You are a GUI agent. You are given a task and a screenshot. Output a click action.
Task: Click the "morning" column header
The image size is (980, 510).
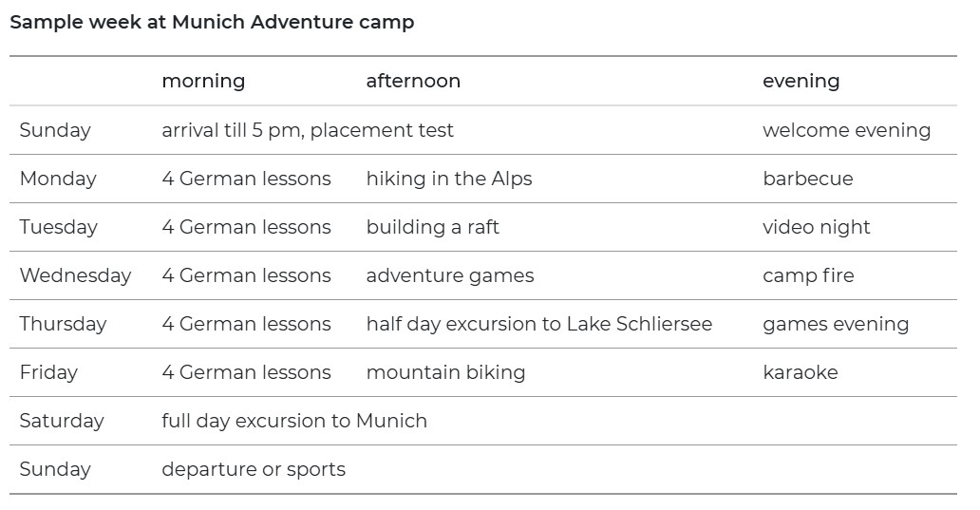pyautogui.click(x=203, y=81)
